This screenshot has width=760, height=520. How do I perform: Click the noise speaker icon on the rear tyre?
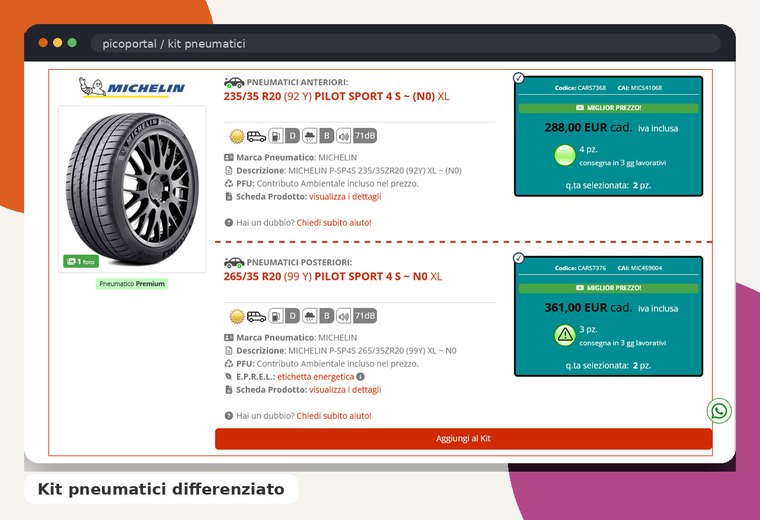coord(344,316)
